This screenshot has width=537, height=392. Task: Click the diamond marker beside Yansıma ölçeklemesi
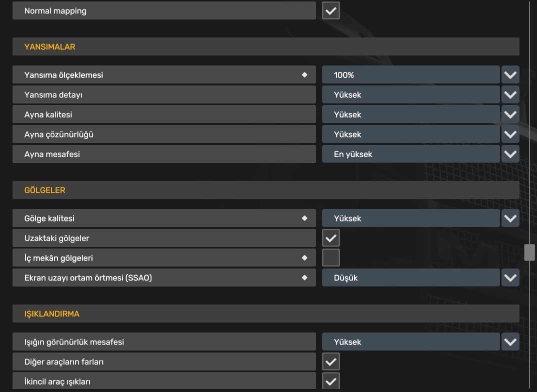(304, 75)
